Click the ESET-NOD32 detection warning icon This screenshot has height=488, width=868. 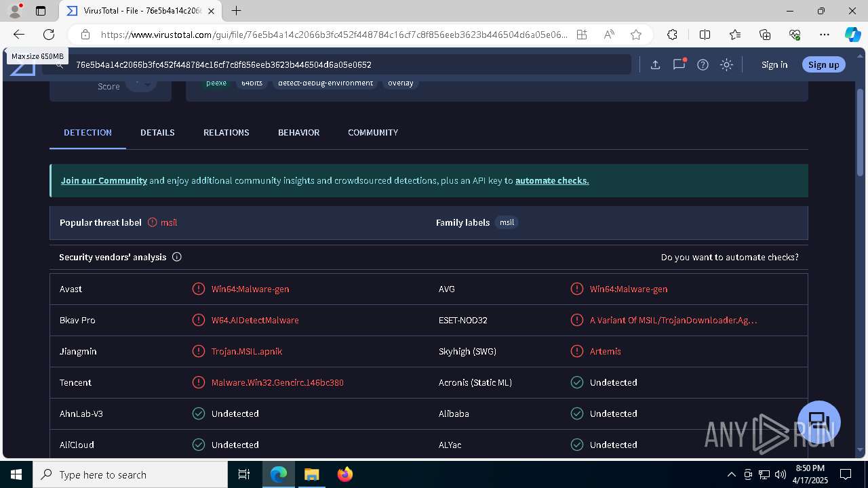click(x=577, y=320)
